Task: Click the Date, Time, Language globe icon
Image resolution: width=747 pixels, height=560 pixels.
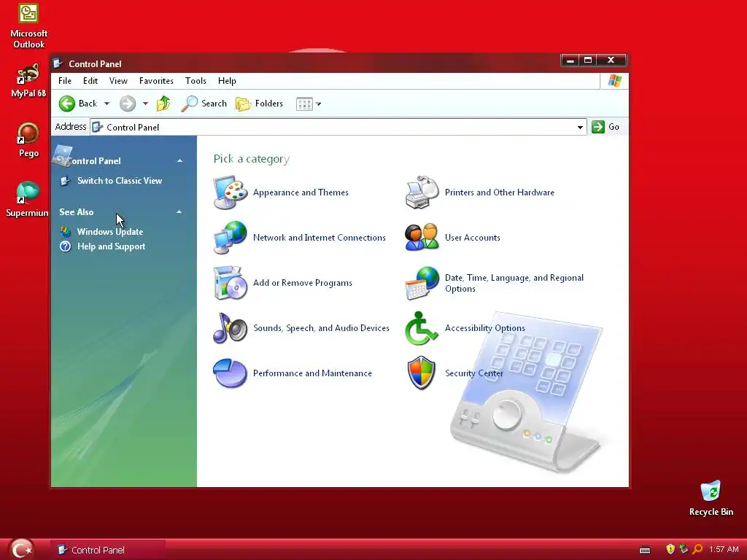Action: [x=422, y=283]
